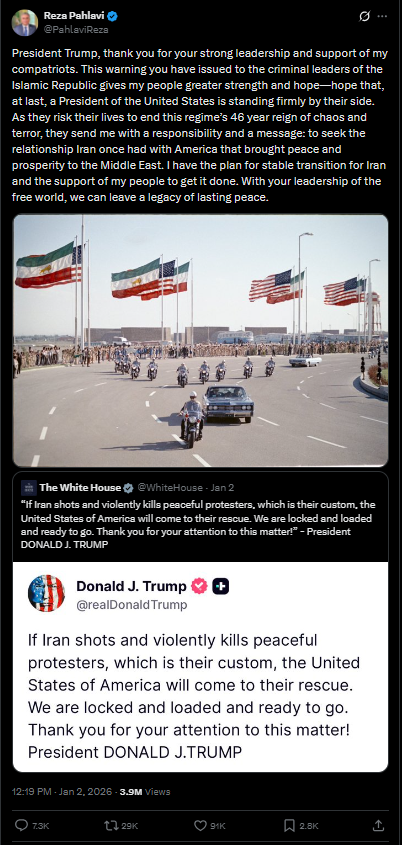Click the 3.9M Views count
Image resolution: width=402 pixels, height=845 pixels.
[144, 792]
